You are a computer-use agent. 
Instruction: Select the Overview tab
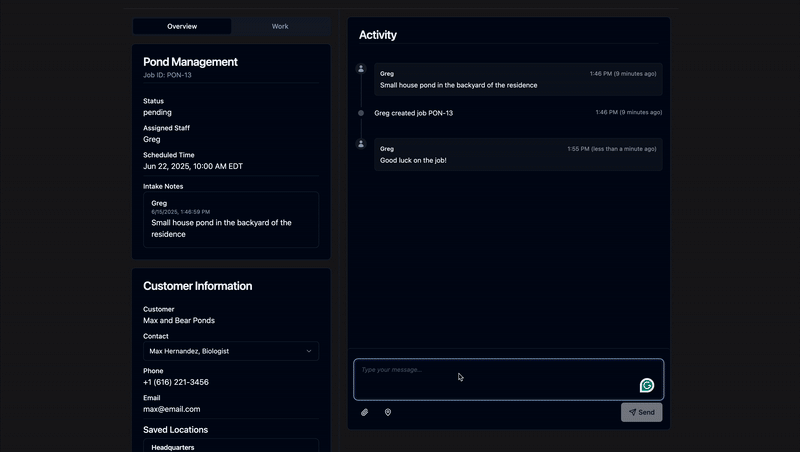182,26
